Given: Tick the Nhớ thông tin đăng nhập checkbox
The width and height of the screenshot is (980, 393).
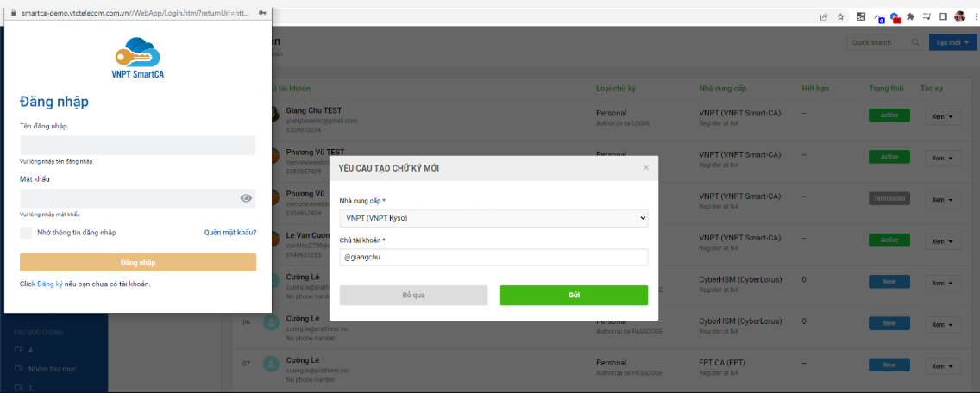Looking at the screenshot, I should click(26, 233).
